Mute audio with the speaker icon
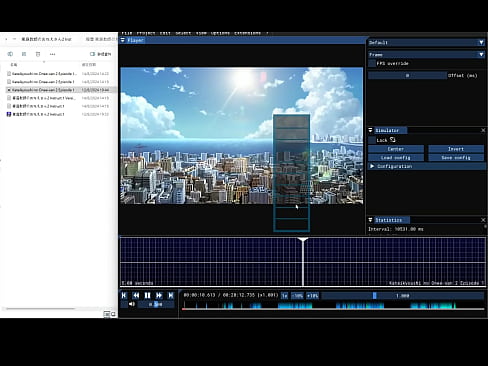This screenshot has width=488, height=366. pyautogui.click(x=132, y=304)
